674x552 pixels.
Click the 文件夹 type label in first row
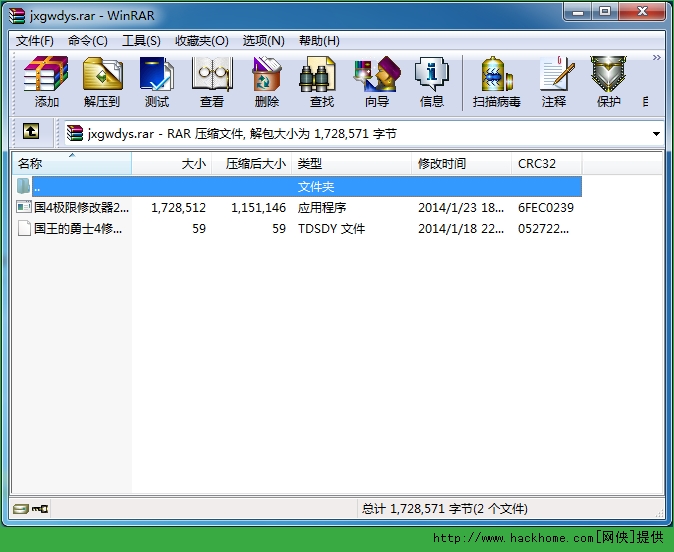point(316,187)
